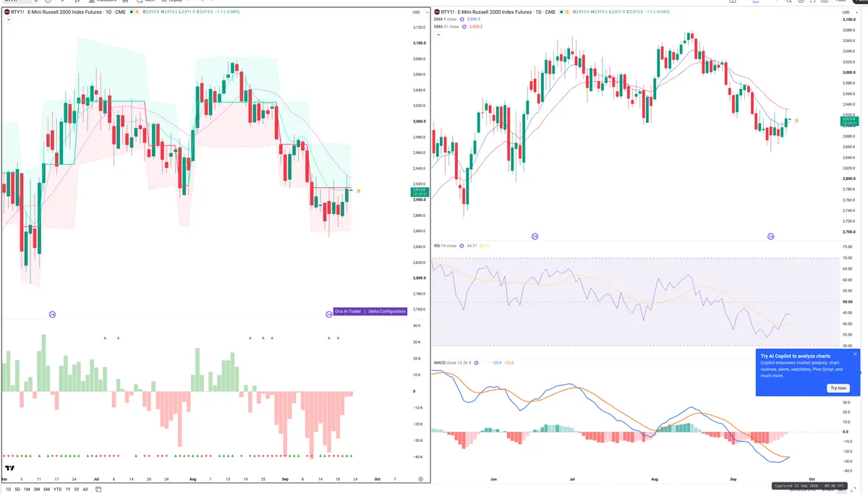
Task: Select MACD close 12 26 9 legend
Action: pos(452,362)
